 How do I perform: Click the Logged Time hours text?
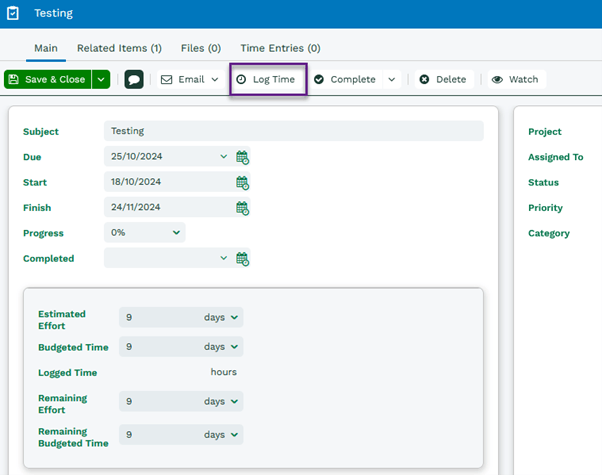[223, 372]
